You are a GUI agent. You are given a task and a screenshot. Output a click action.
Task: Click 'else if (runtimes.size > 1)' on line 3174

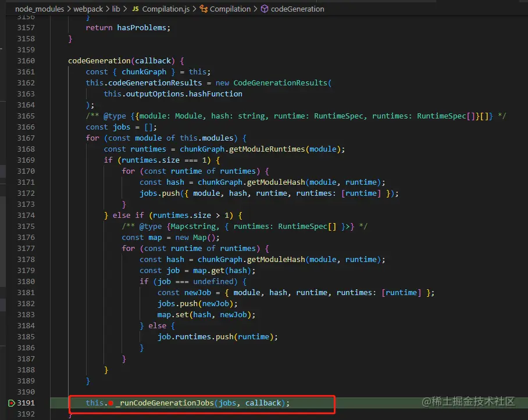coord(173,215)
